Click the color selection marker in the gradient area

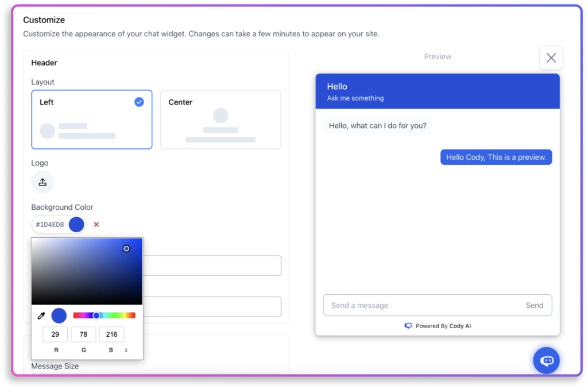tap(126, 248)
